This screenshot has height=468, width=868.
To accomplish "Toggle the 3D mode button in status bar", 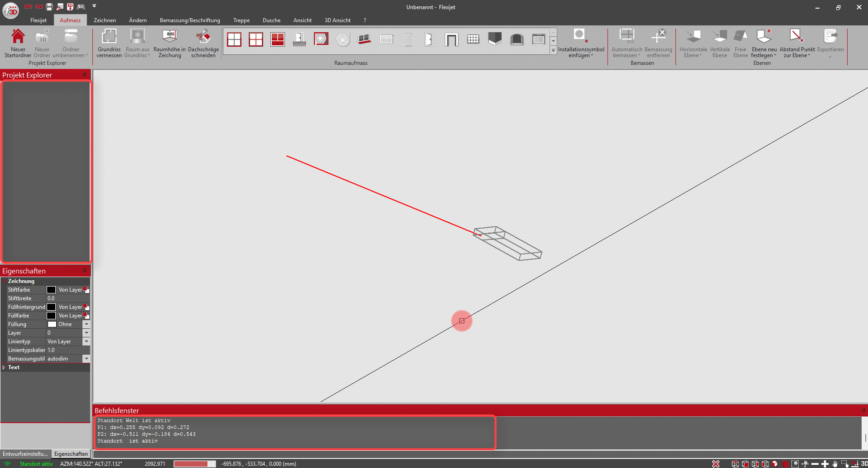I will [864, 463].
